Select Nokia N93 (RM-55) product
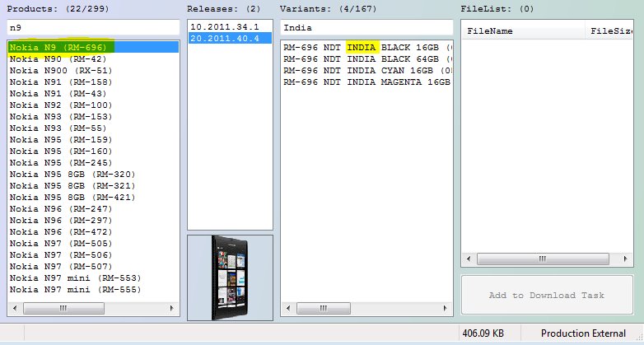 (93, 128)
